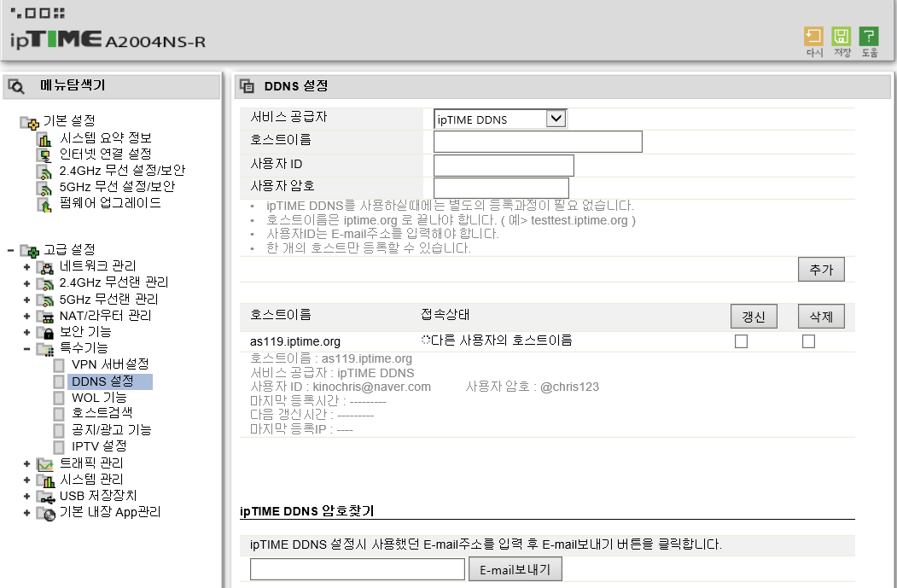Open 5GHz 무선 설정/보안 link
Screen dimensions: 897x588
point(117,186)
